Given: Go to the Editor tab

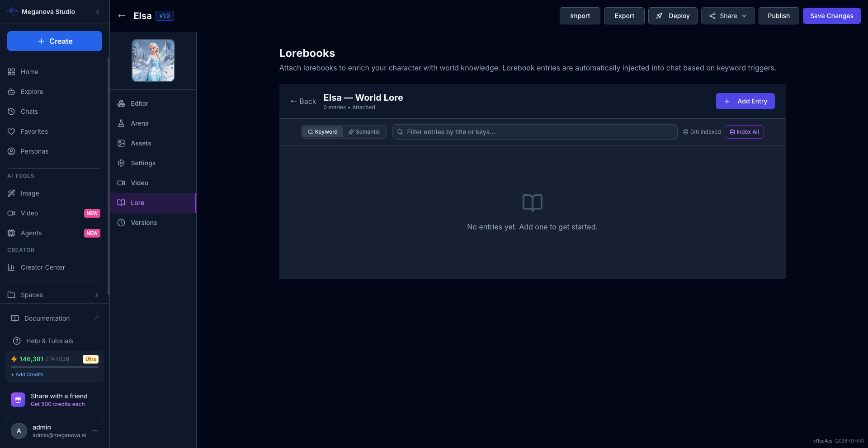Looking at the screenshot, I should [x=139, y=103].
